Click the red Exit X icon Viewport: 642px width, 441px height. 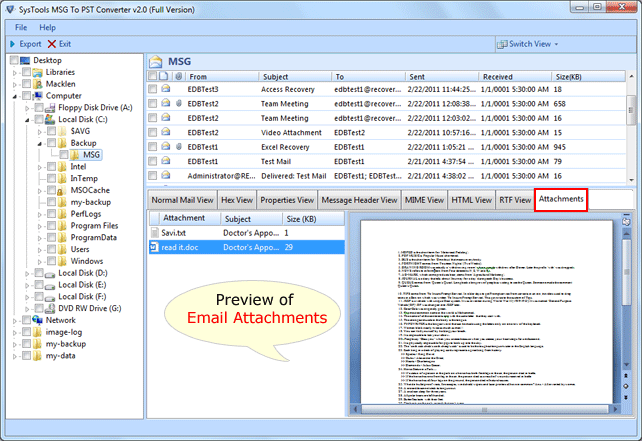tap(52, 44)
